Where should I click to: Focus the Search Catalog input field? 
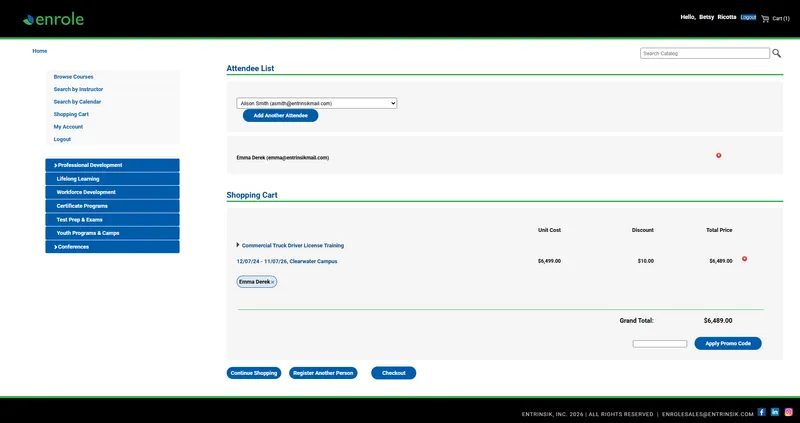click(x=705, y=53)
